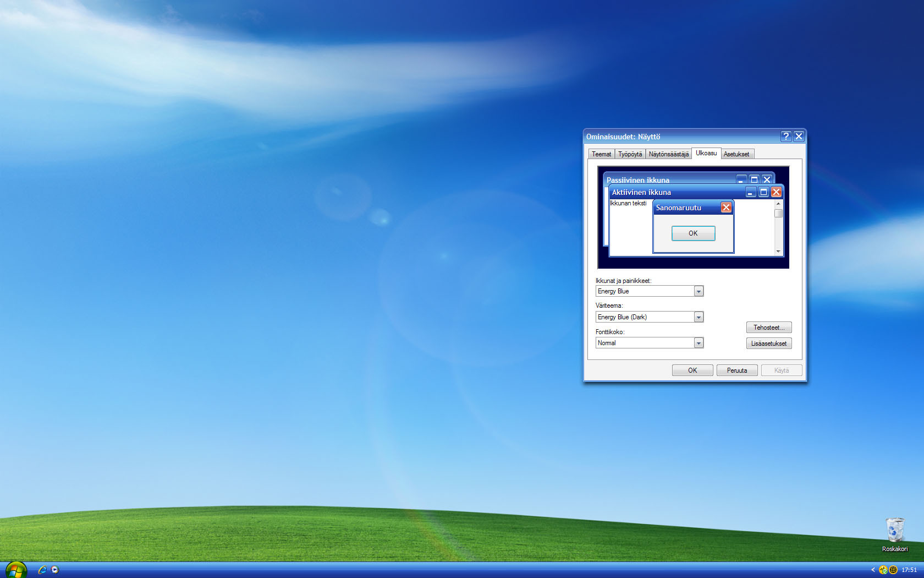Confirm with the dialog's bottom OK button
The image size is (924, 578).
coord(692,370)
